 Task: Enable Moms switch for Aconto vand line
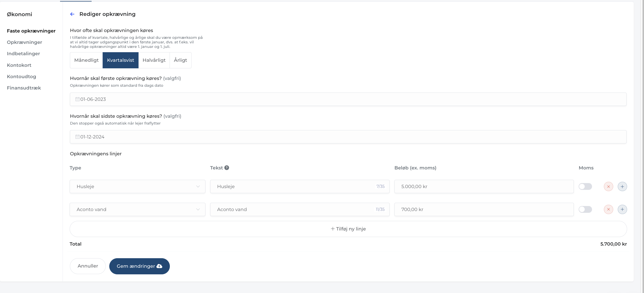coord(585,209)
